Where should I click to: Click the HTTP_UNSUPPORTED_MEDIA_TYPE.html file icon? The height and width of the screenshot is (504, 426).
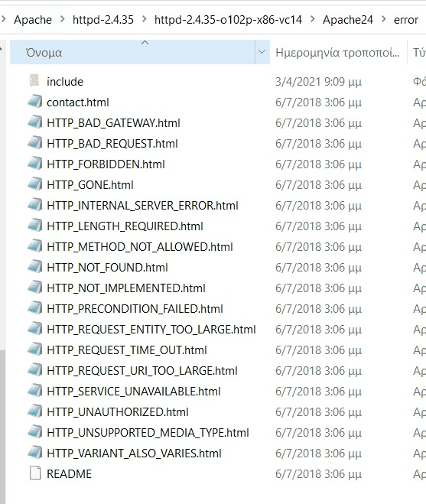tap(34, 432)
